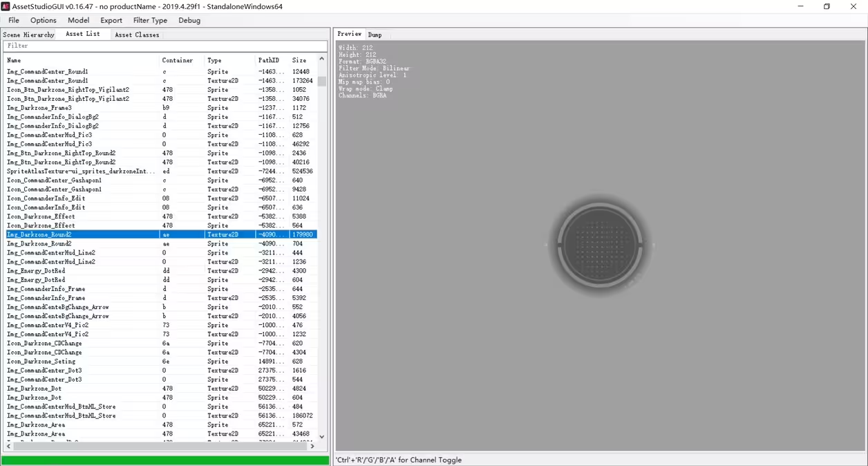Open the File menu
The image size is (868, 466).
14,20
